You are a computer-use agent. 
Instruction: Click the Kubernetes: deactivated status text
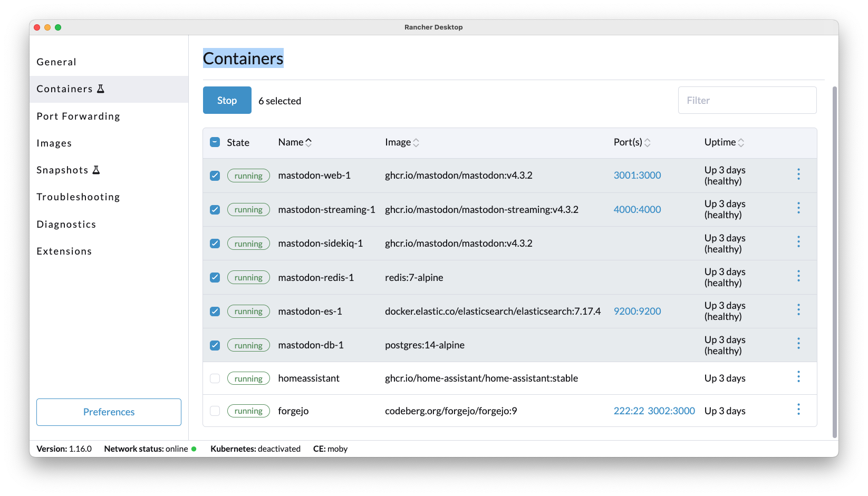(255, 449)
